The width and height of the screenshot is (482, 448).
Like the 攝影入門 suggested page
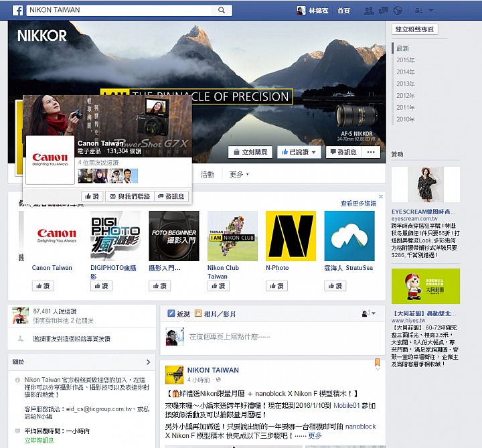pyautogui.click(x=160, y=286)
